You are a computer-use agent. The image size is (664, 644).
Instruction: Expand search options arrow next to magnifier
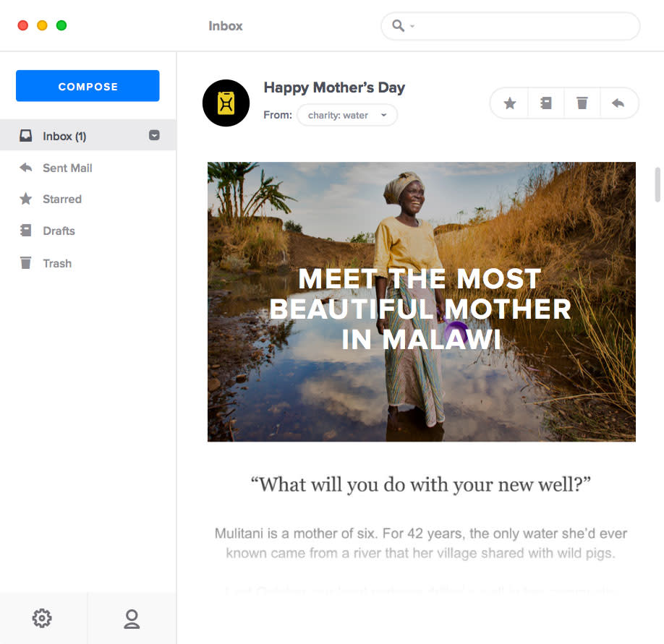(412, 26)
